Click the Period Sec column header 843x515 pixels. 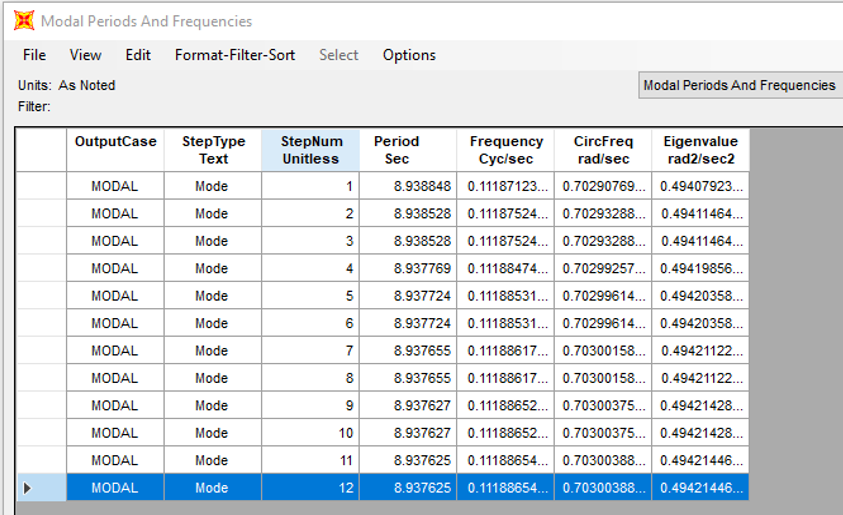408,150
